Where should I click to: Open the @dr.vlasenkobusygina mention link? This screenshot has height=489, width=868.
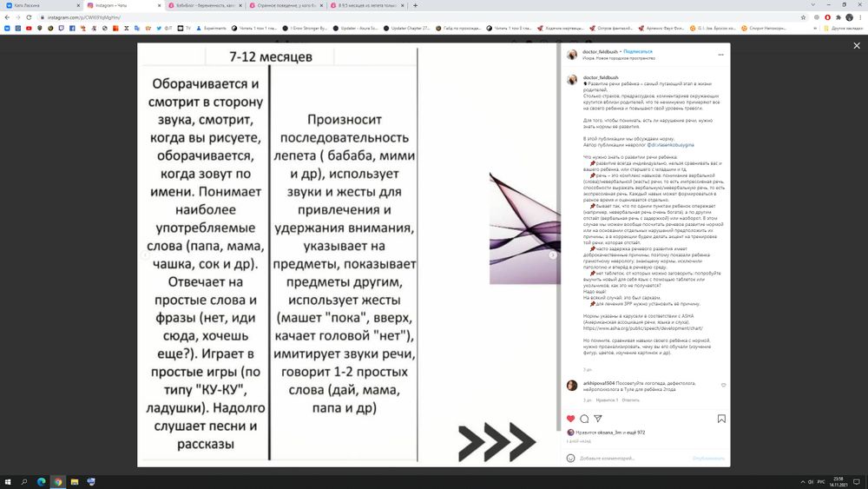pos(670,144)
